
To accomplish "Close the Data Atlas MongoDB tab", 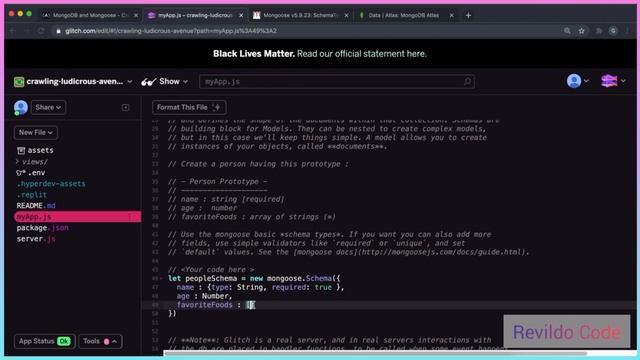I will click(x=451, y=15).
